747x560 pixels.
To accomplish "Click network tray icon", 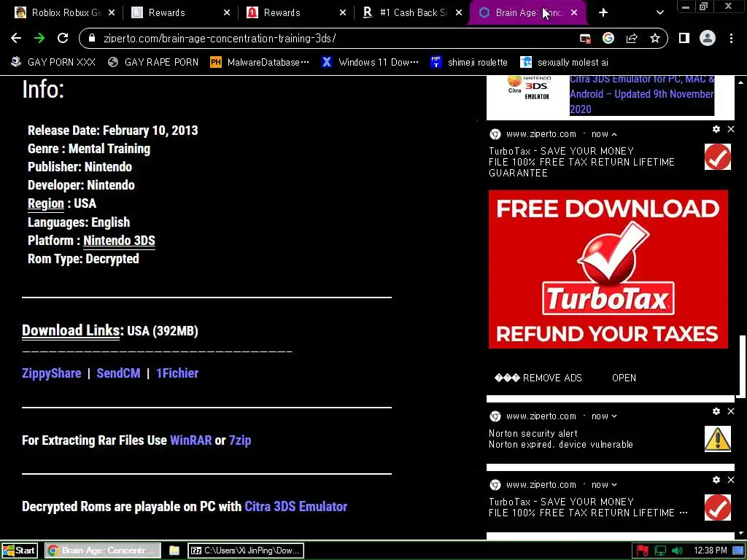I will click(x=659, y=551).
